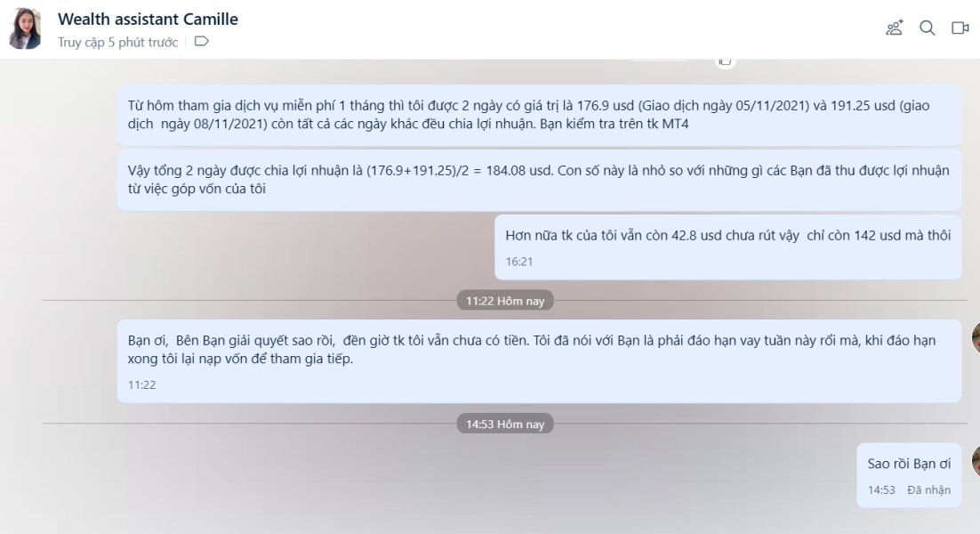
Task: Open search in conversation magnifier icon
Action: coord(927,28)
